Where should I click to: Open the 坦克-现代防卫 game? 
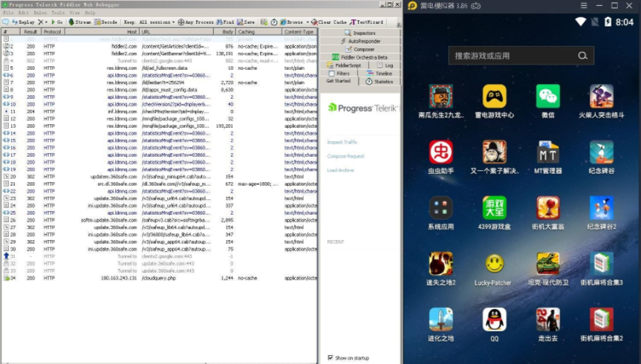coord(548,268)
